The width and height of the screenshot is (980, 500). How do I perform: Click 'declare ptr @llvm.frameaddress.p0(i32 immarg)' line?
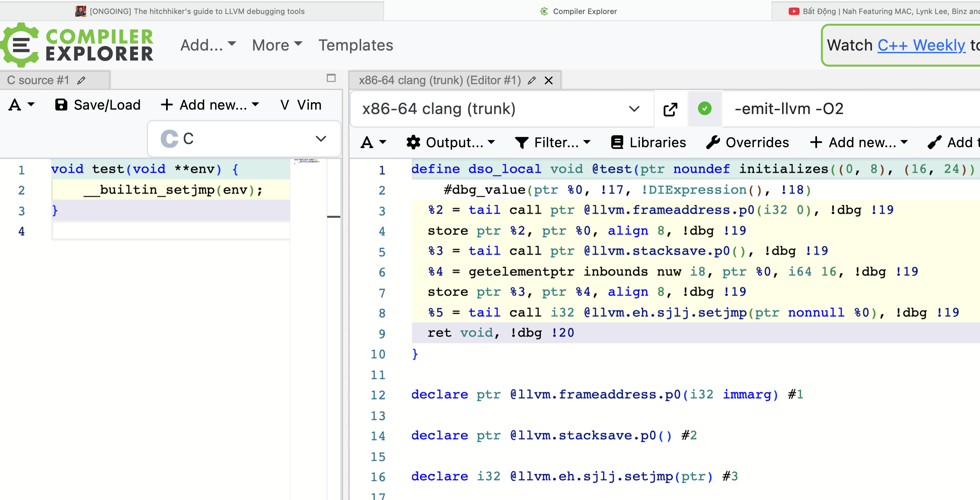tap(607, 395)
